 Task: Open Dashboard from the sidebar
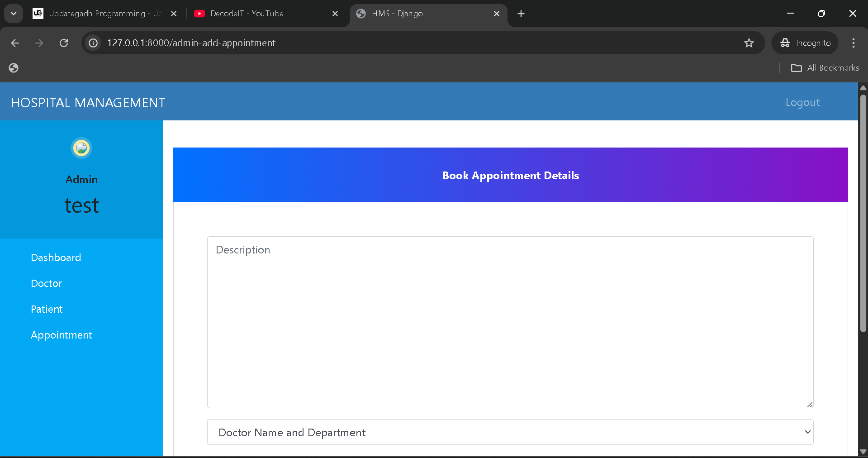(x=56, y=258)
